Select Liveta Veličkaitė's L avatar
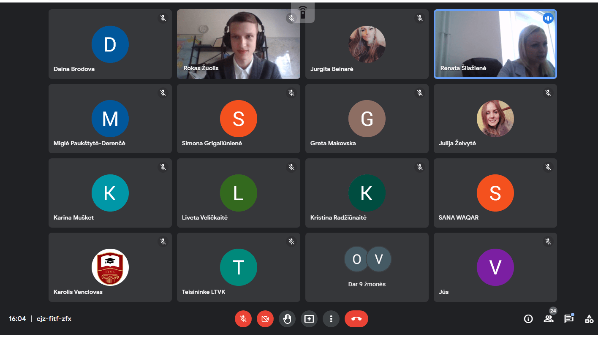The height and width of the screenshot is (364, 609). coord(239,193)
